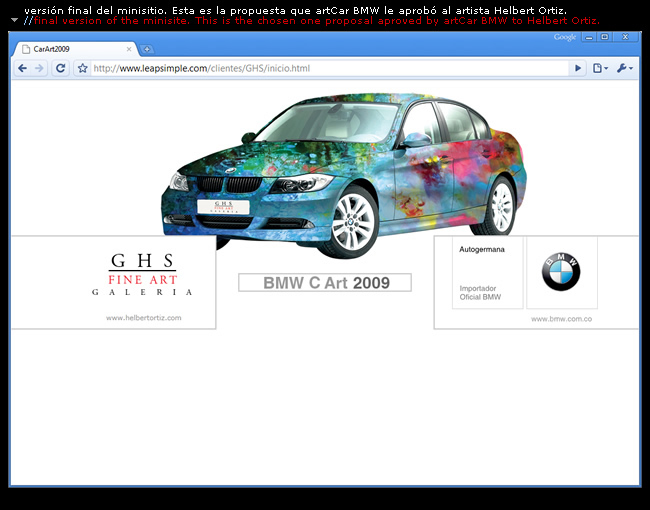Open the www.bmw.com.co link
The height and width of the screenshot is (510, 650).
[562, 318]
